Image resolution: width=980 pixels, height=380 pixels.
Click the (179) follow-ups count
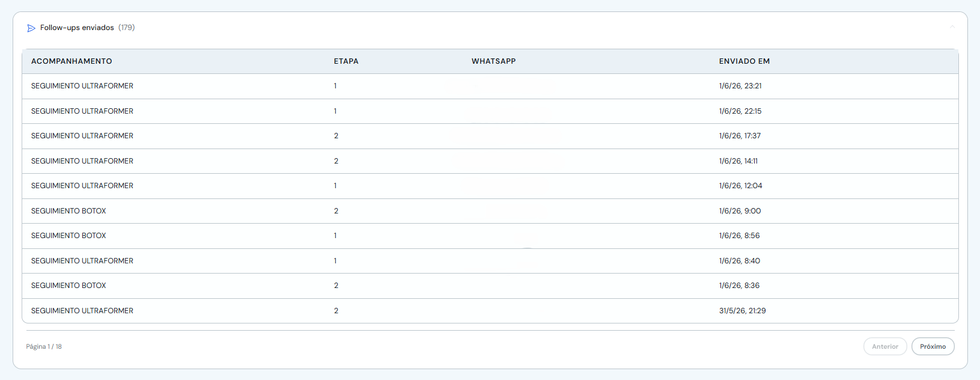click(126, 28)
